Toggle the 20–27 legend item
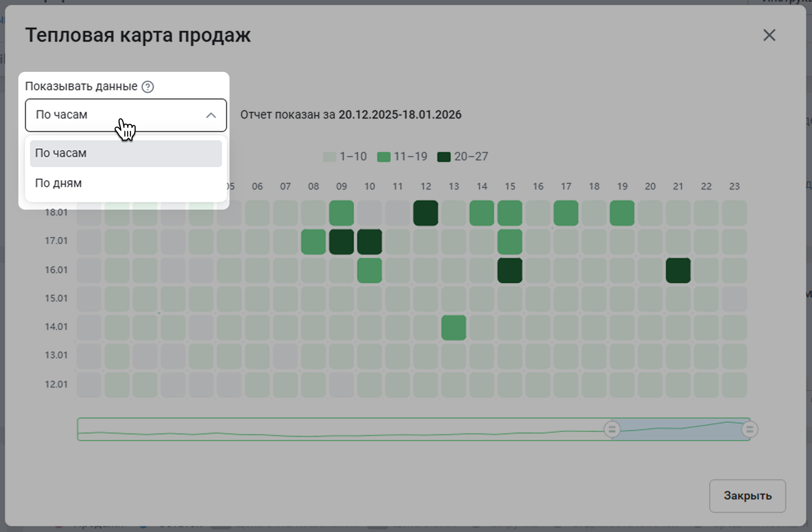Viewport: 812px width, 532px height. coord(462,157)
